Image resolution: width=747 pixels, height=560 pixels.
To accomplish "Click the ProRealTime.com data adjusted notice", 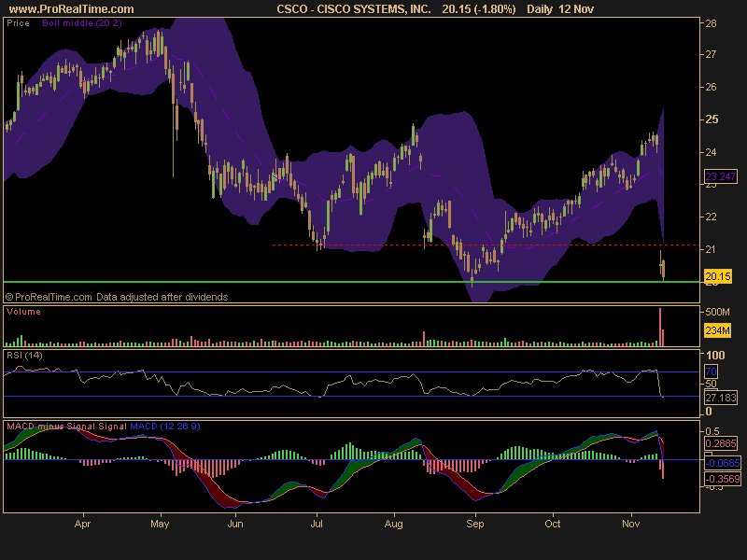I will [117, 297].
